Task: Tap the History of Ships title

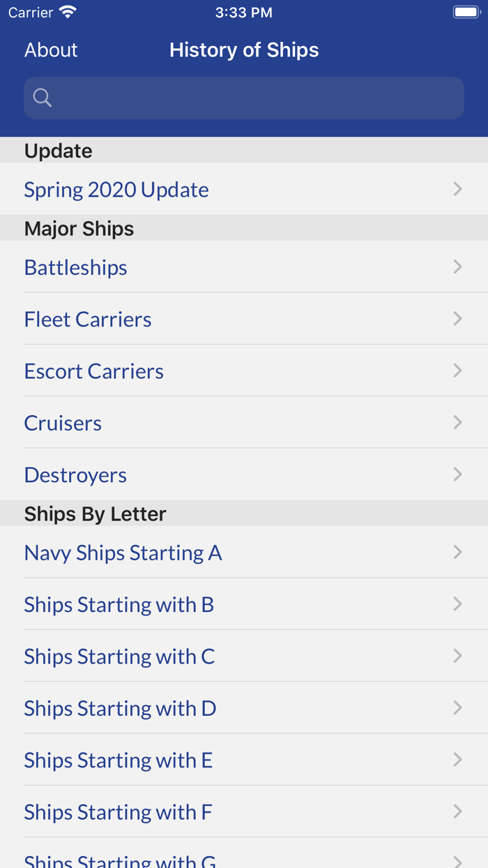Action: pos(243,50)
